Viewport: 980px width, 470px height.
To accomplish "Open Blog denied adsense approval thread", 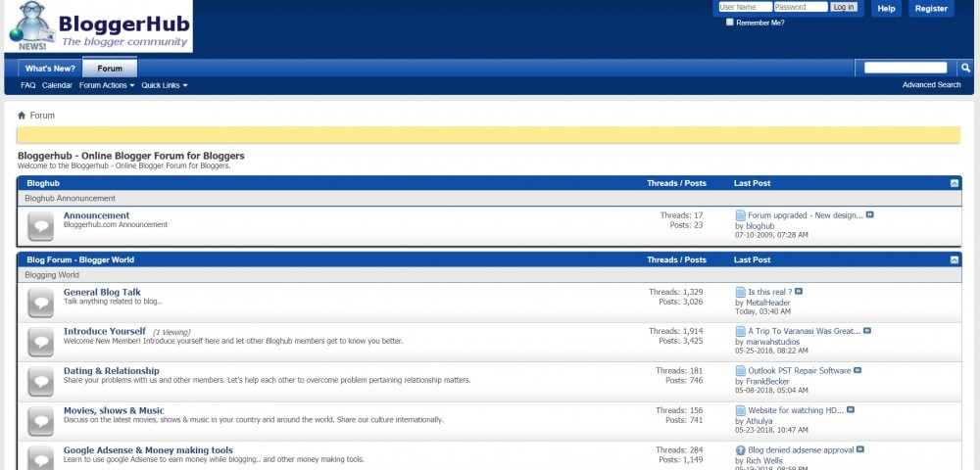I will point(801,450).
